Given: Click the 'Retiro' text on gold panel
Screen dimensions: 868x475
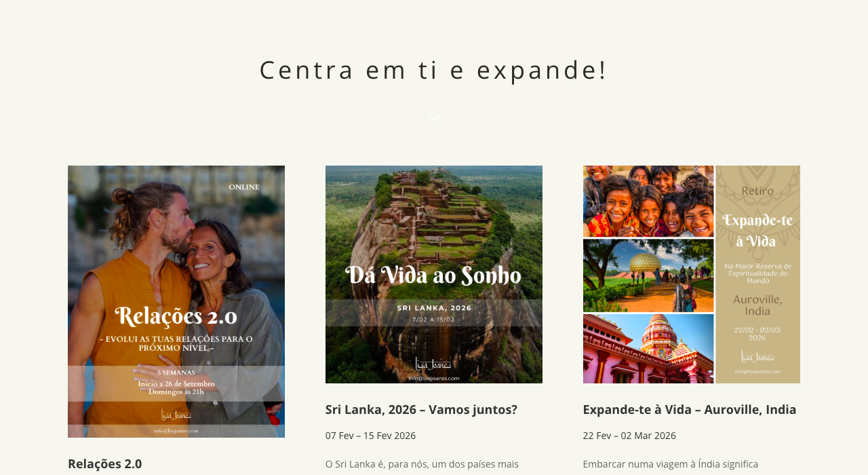Looking at the screenshot, I should [757, 191].
